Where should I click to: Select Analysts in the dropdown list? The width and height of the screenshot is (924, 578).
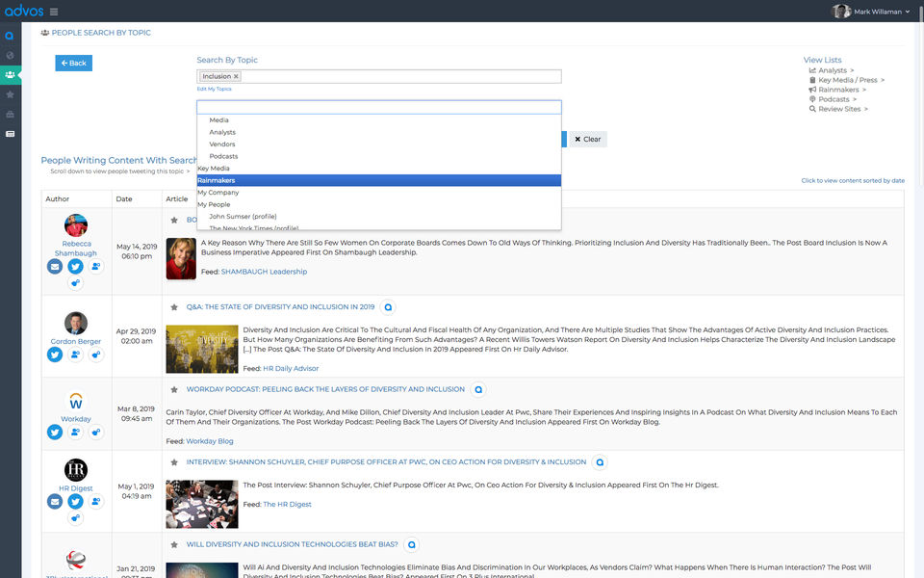tap(379, 132)
